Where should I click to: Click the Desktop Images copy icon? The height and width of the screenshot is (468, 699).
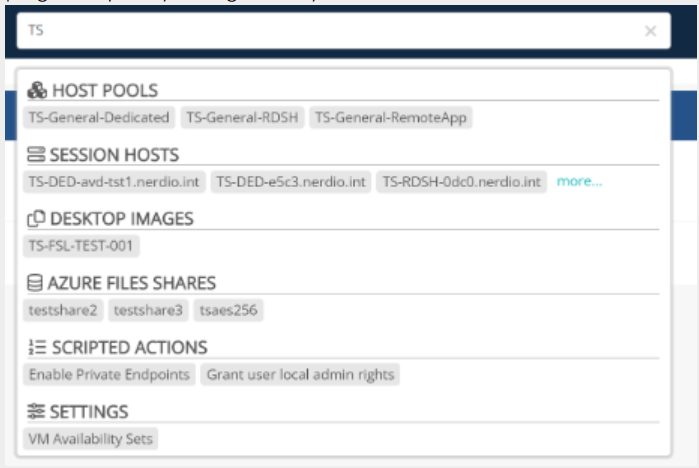[x=36, y=219]
